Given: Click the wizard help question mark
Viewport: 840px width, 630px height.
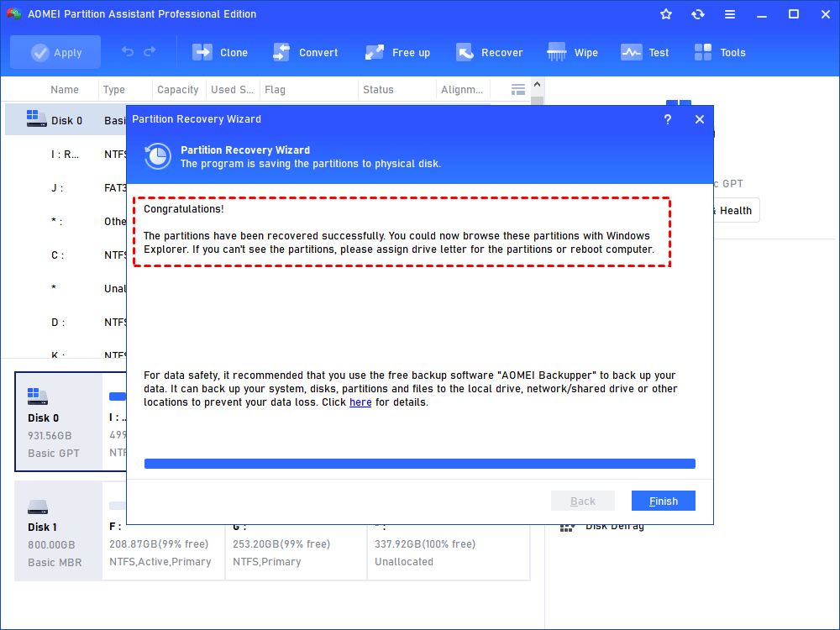Looking at the screenshot, I should coord(668,119).
